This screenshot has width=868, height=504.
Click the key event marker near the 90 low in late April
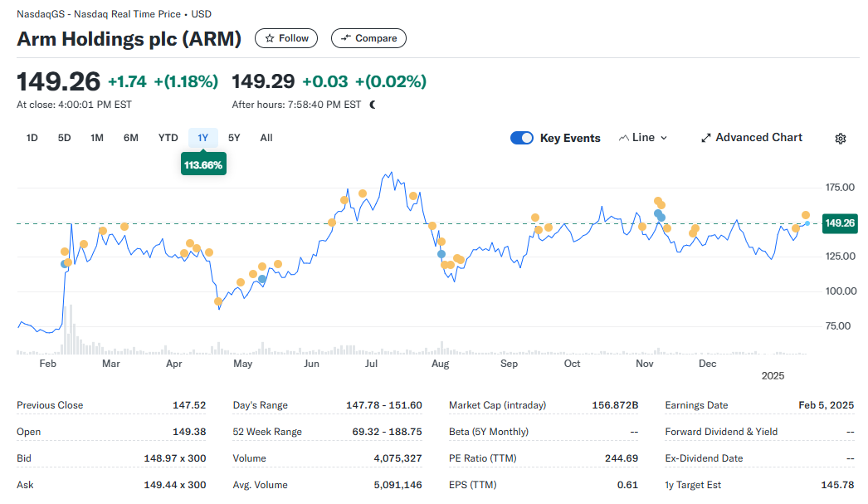coord(218,302)
